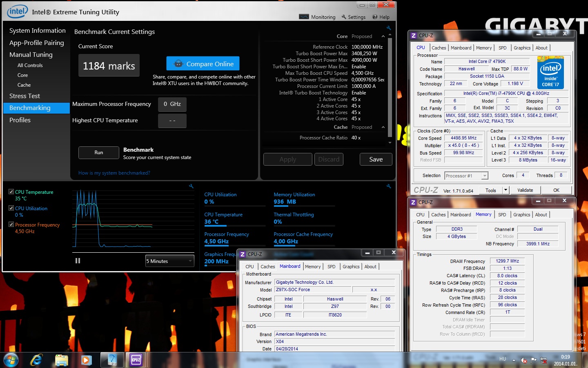Viewport: 588px width, 368px height.
Task: Click Validate in CPU-Z
Action: (x=525, y=190)
